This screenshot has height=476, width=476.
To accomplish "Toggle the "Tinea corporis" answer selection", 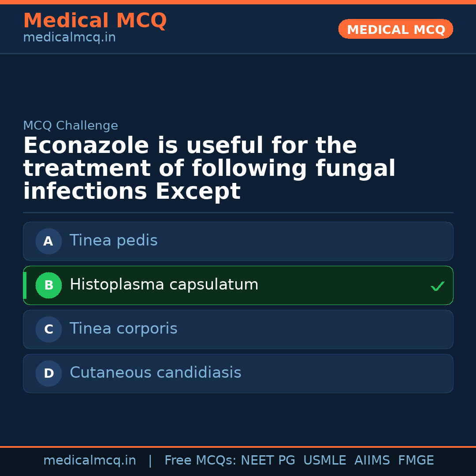I will (238, 329).
